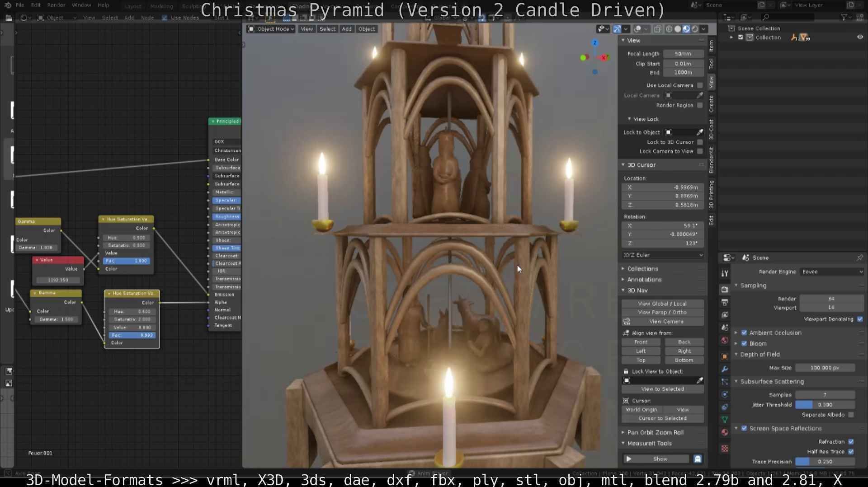
Task: Collapse the Subsurface Scattering panel
Action: [772, 382]
